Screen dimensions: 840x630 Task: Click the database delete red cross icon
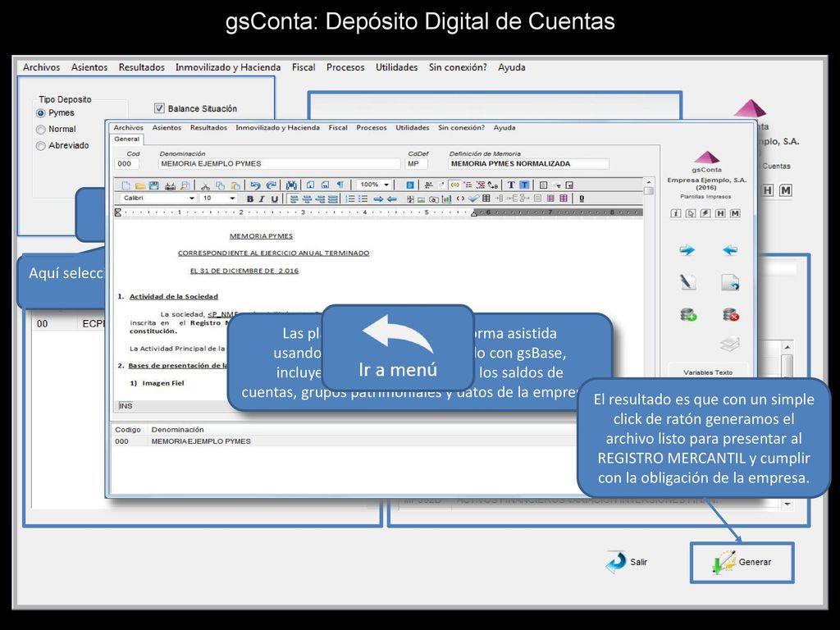(730, 314)
